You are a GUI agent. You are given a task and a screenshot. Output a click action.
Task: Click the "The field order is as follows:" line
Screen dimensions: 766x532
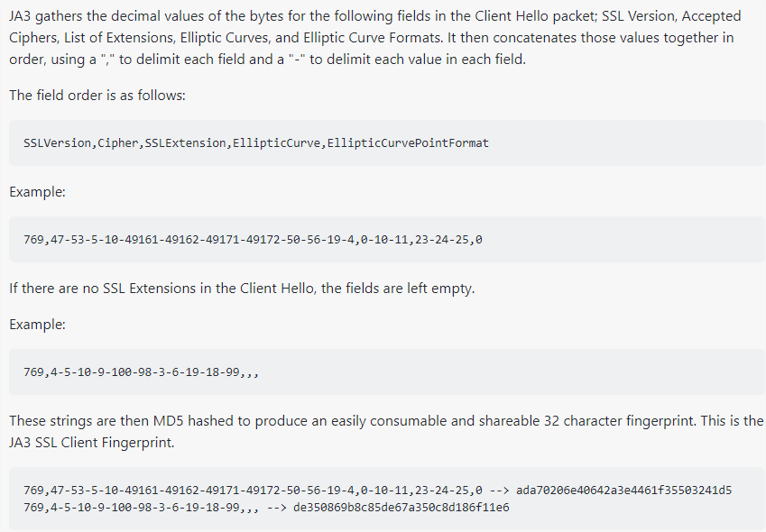tap(97, 95)
